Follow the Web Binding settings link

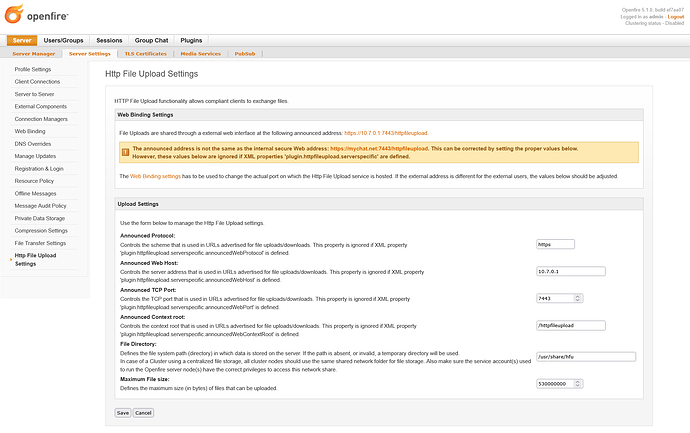pos(155,176)
